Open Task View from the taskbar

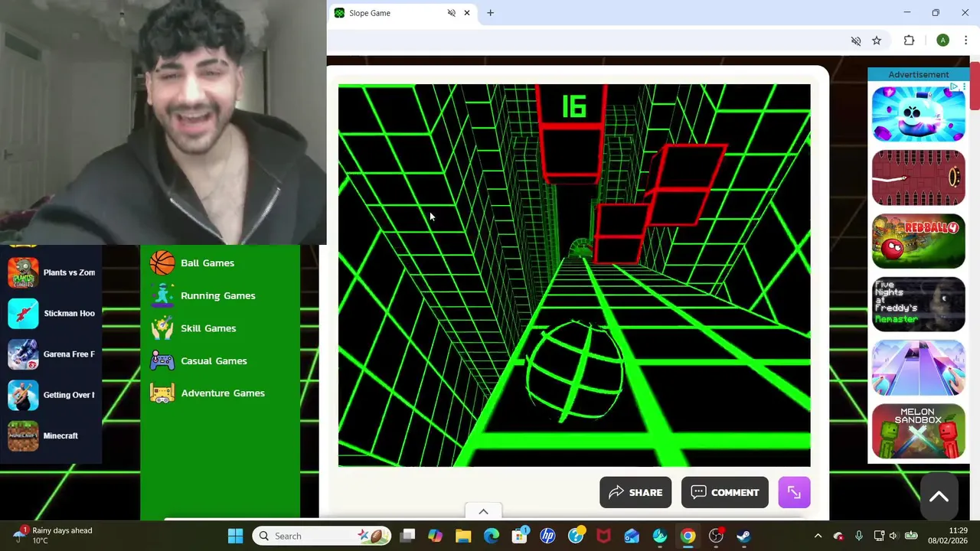pos(407,536)
